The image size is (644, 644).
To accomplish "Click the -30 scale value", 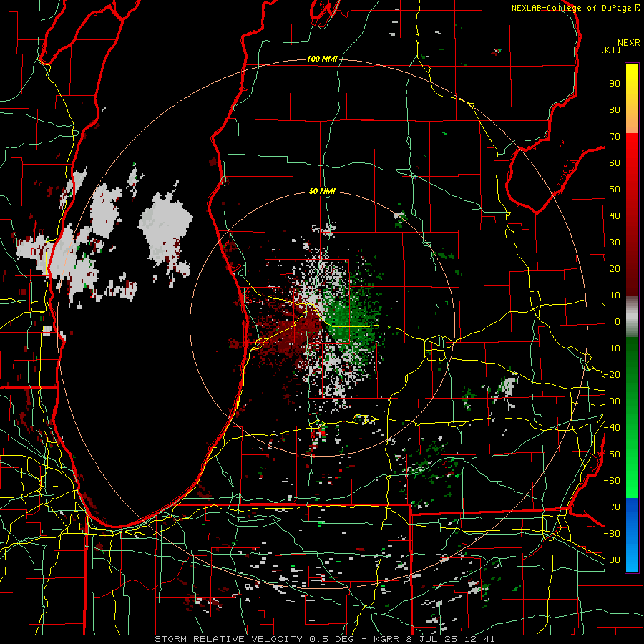I will pos(612,401).
